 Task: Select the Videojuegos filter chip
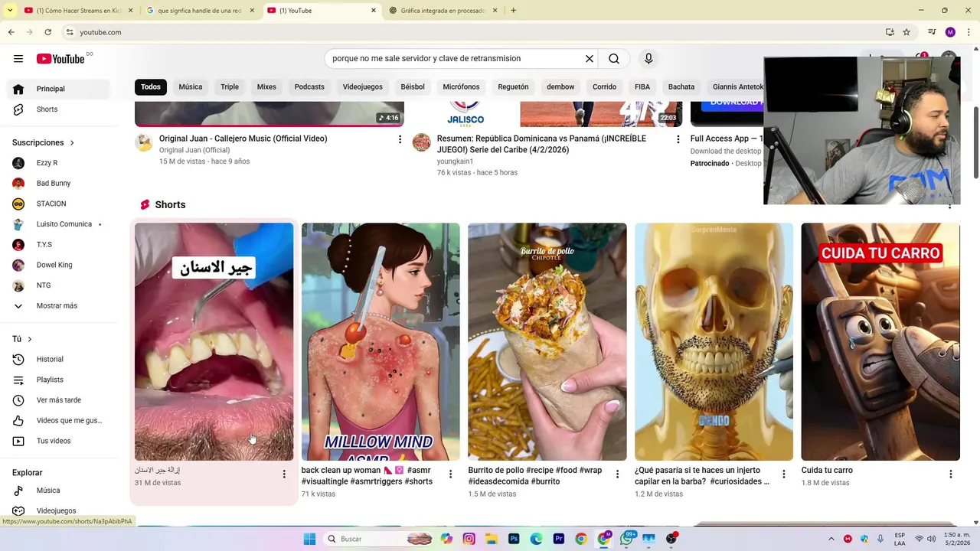(362, 87)
